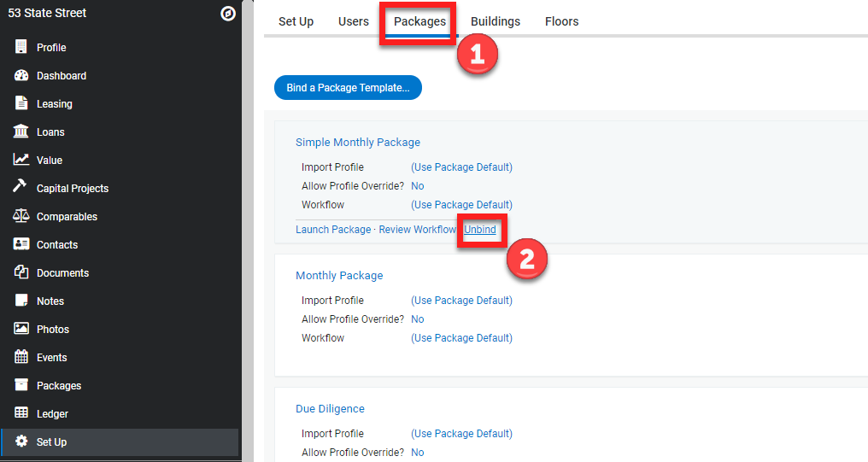This screenshot has height=462, width=868.
Task: Open Comparables label in sidebar
Action: coord(67,217)
